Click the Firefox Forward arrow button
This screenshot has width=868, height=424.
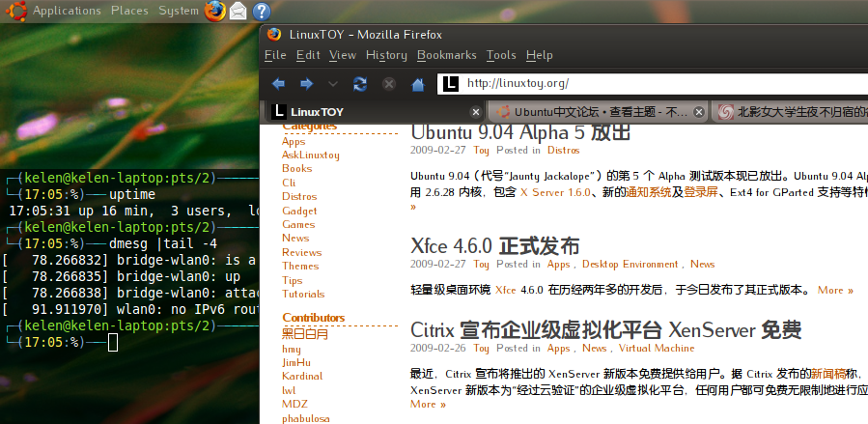[306, 84]
